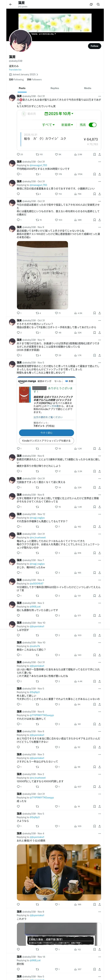110x980 pixels.
Task: Open the search icon in header
Action: click(x=98, y=5)
